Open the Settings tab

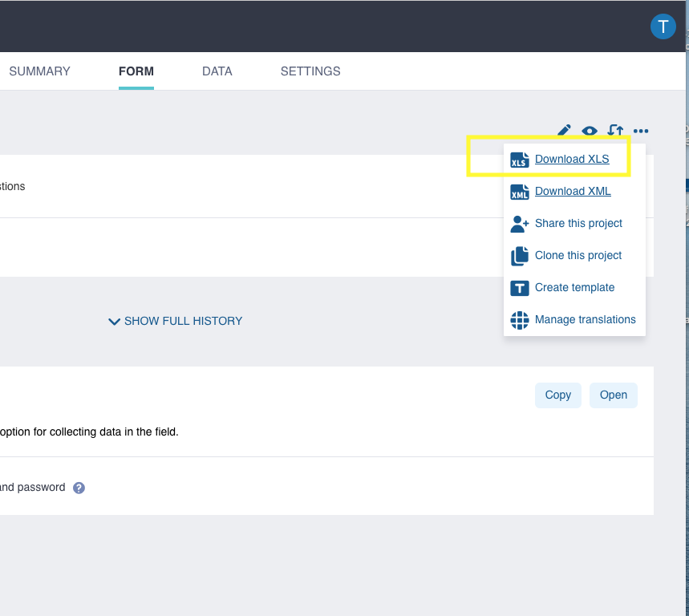310,71
